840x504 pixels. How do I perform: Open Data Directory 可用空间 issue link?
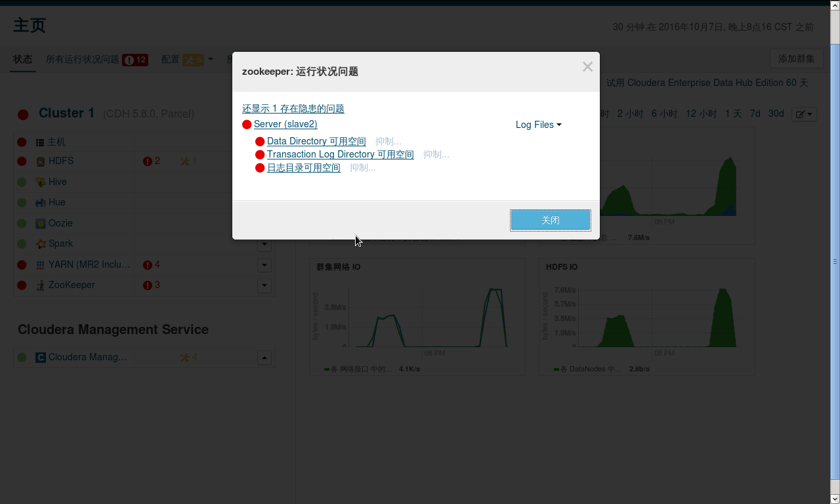click(316, 141)
